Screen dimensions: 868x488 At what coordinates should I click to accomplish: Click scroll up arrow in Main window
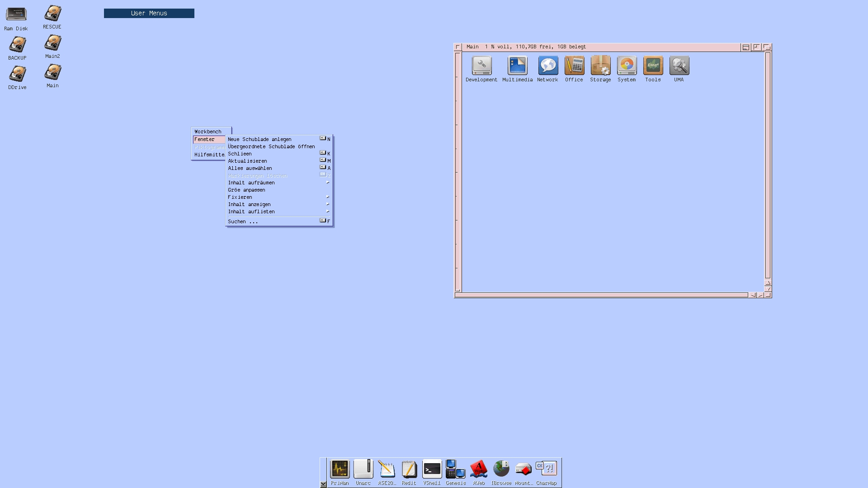pos(768,283)
